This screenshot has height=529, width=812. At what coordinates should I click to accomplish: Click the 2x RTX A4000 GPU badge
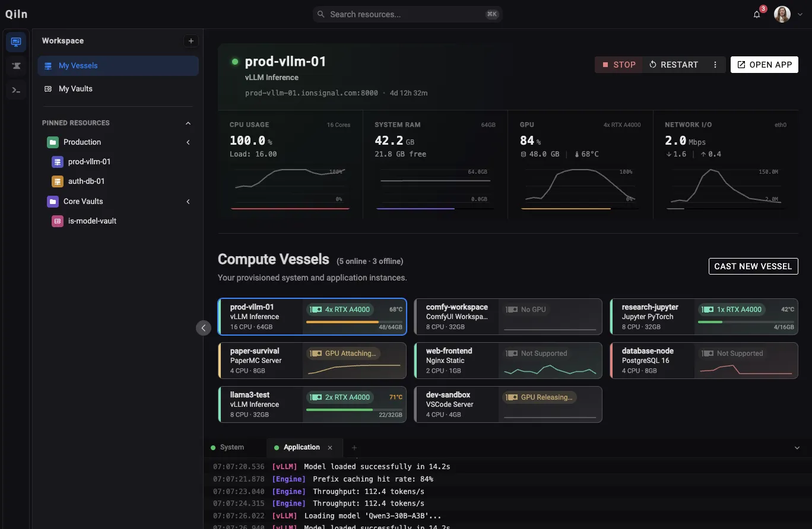(341, 397)
